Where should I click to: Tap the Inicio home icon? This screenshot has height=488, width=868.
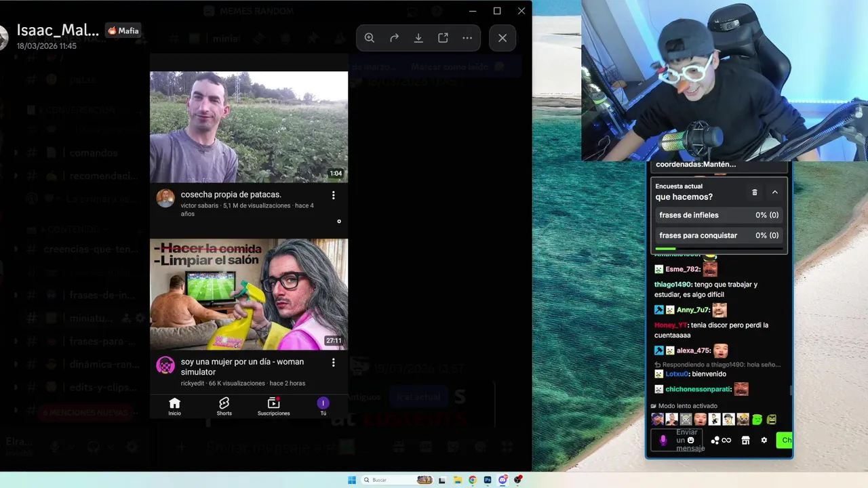pos(174,407)
